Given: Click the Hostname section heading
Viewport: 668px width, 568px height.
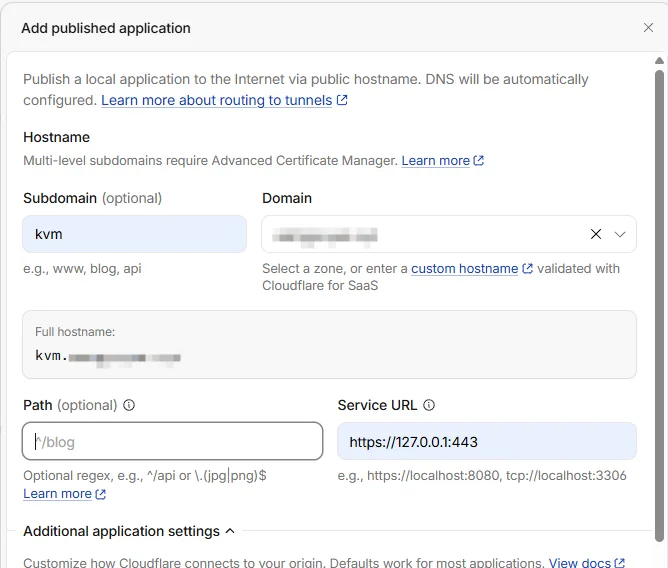Looking at the screenshot, I should click(57, 137).
